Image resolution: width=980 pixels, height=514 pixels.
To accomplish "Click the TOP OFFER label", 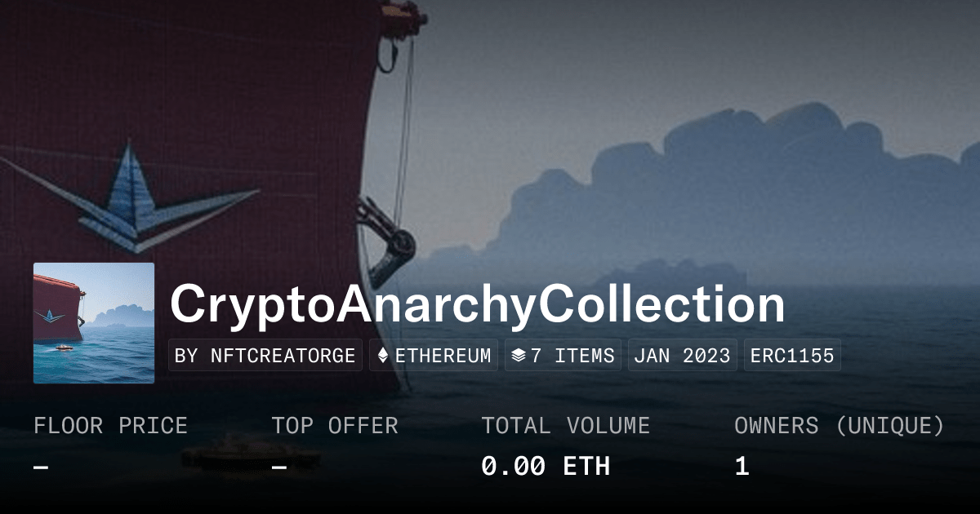I will pyautogui.click(x=335, y=426).
